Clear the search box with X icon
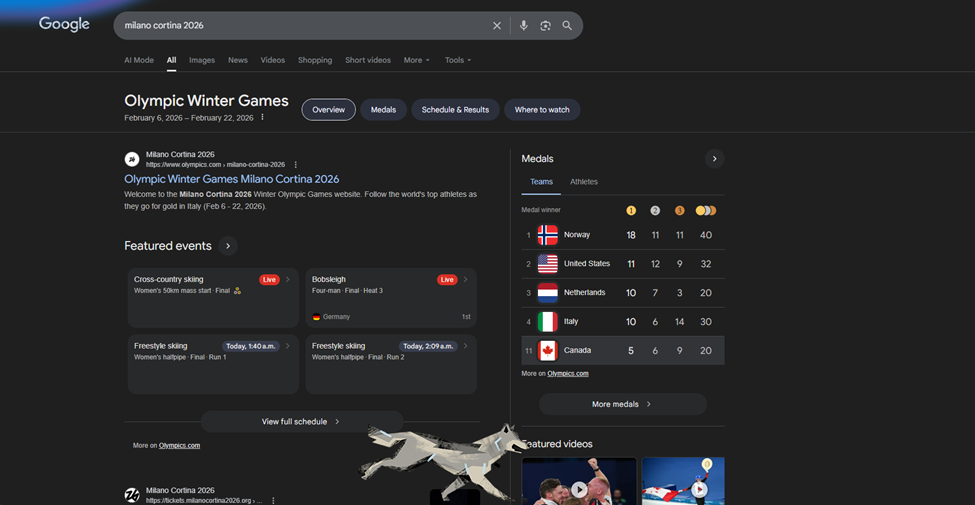Screen dimensions: 975x505 pos(497,26)
